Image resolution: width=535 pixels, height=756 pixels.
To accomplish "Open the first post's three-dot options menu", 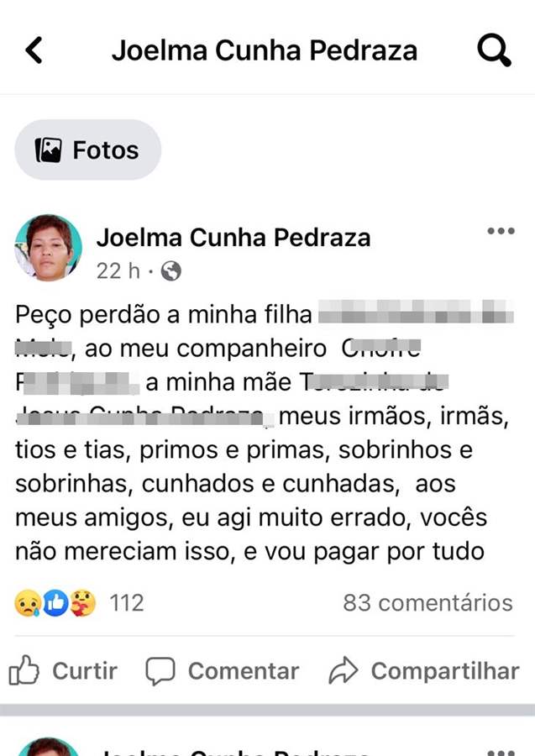I will [x=501, y=232].
